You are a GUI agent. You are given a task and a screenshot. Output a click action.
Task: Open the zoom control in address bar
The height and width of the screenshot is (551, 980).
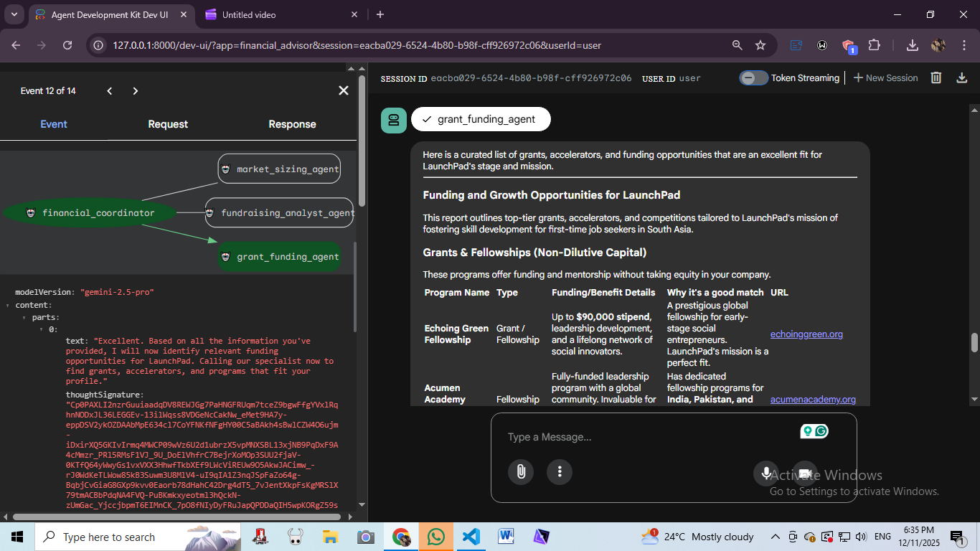coord(737,45)
